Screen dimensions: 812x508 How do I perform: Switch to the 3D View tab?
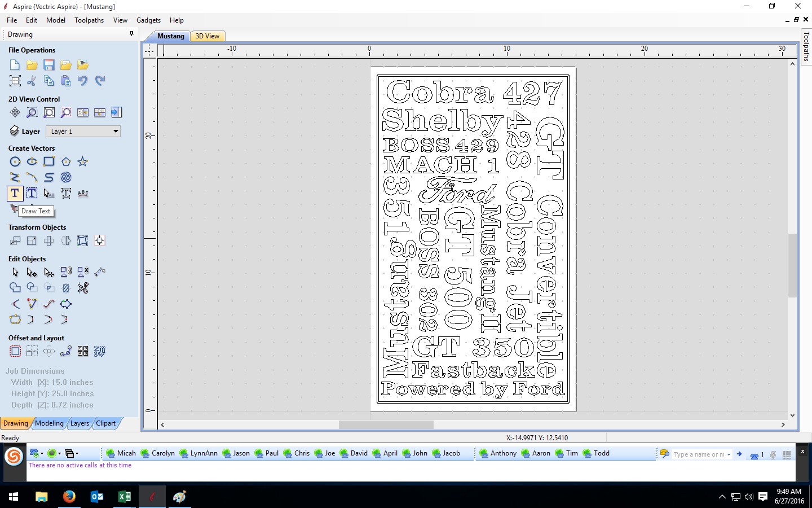click(x=208, y=36)
